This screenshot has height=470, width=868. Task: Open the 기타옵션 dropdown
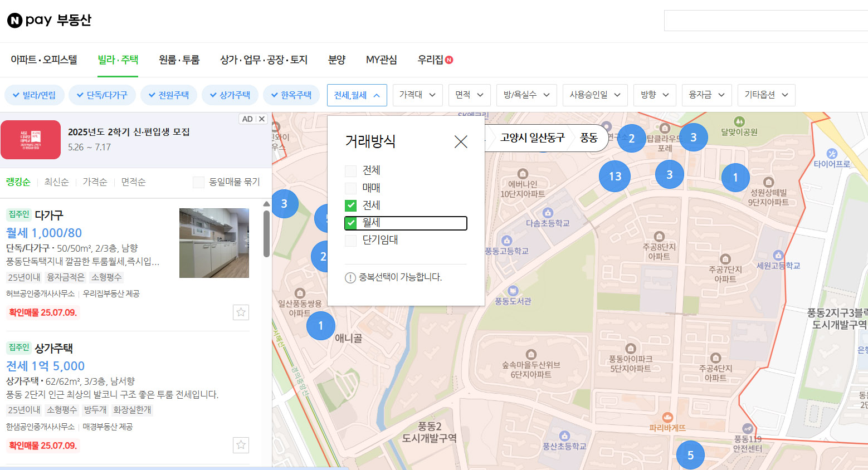pos(766,95)
